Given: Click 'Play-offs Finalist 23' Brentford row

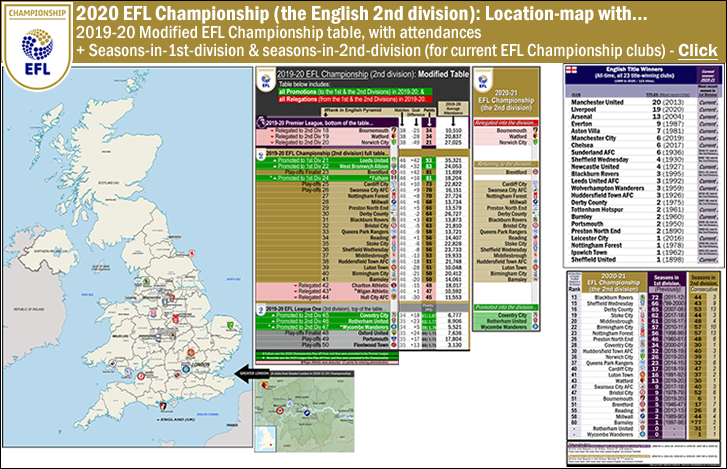Looking at the screenshot, I should click(x=327, y=172).
